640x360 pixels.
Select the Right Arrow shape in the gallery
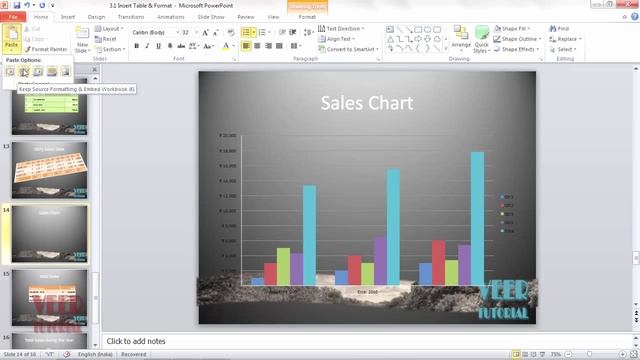point(418,39)
